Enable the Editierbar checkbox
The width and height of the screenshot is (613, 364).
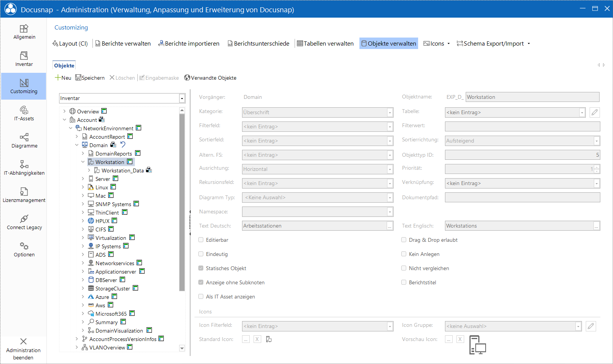[201, 240]
